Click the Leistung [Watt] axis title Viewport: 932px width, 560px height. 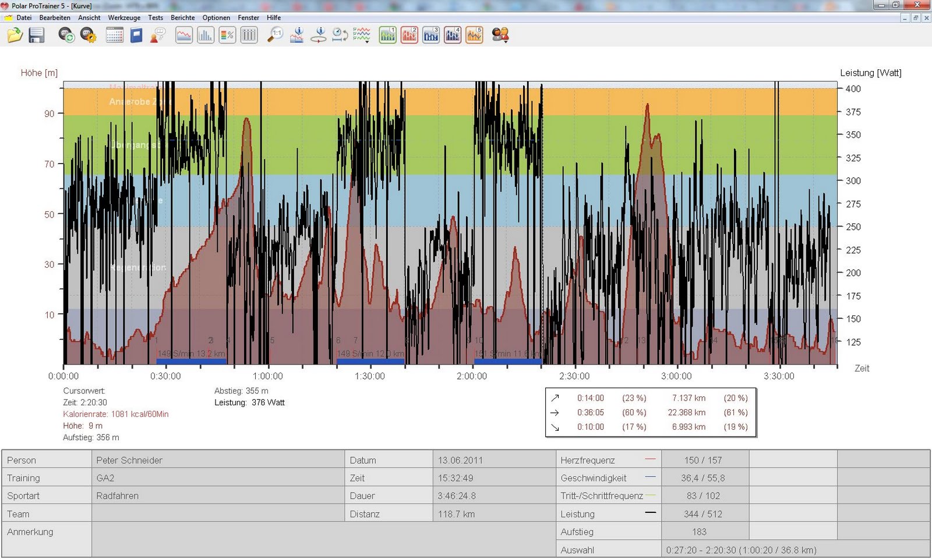(x=870, y=73)
